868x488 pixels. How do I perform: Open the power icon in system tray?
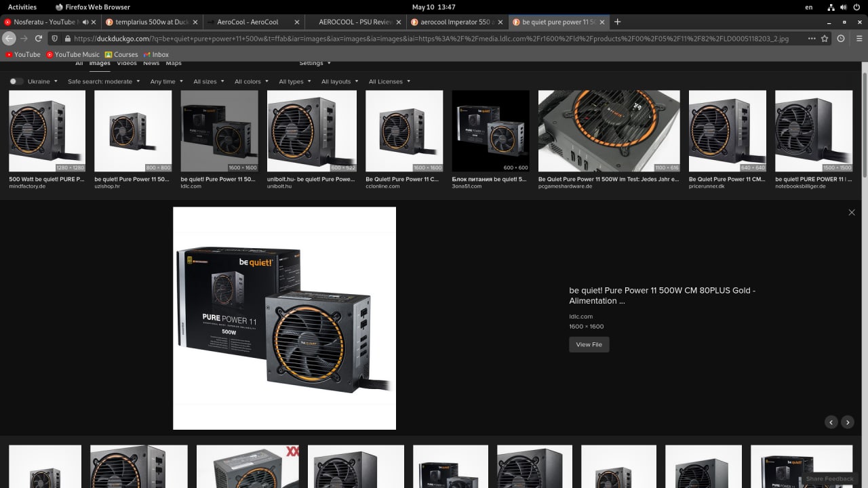tap(858, 7)
